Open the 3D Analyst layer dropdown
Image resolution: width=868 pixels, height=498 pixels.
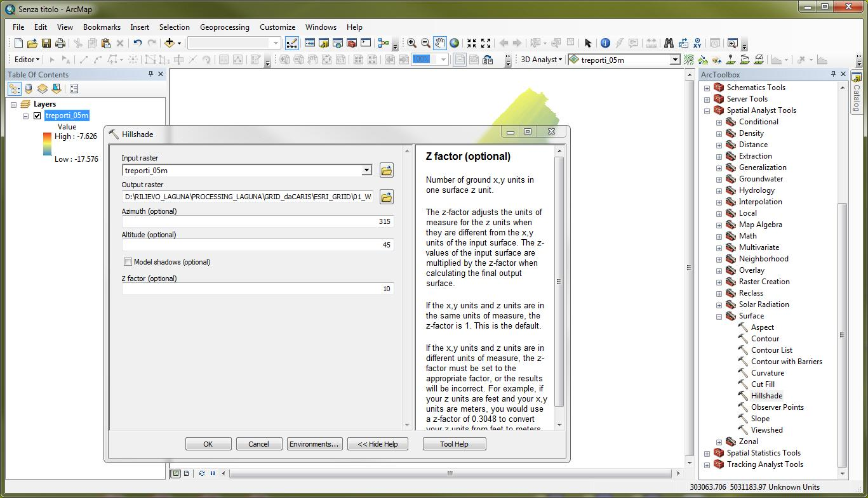tap(675, 60)
